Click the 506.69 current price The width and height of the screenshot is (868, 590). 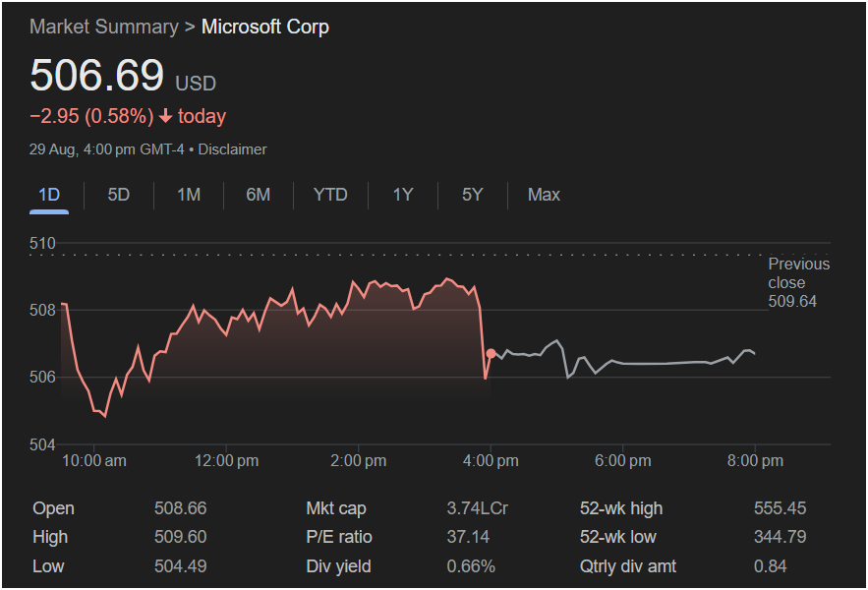pyautogui.click(x=96, y=77)
